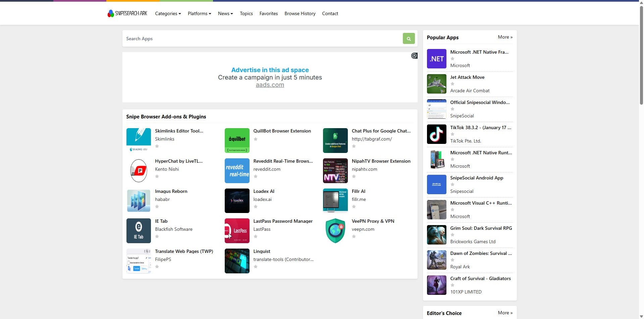Click Royal Ark developer text
Image resolution: width=644 pixels, height=319 pixels.
[x=460, y=267]
